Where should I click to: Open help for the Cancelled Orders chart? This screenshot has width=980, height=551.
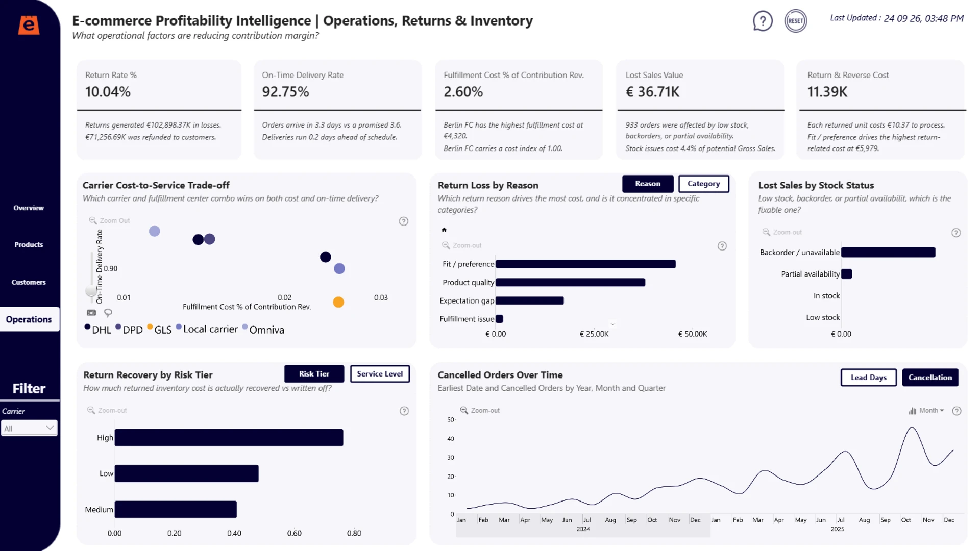coord(957,411)
